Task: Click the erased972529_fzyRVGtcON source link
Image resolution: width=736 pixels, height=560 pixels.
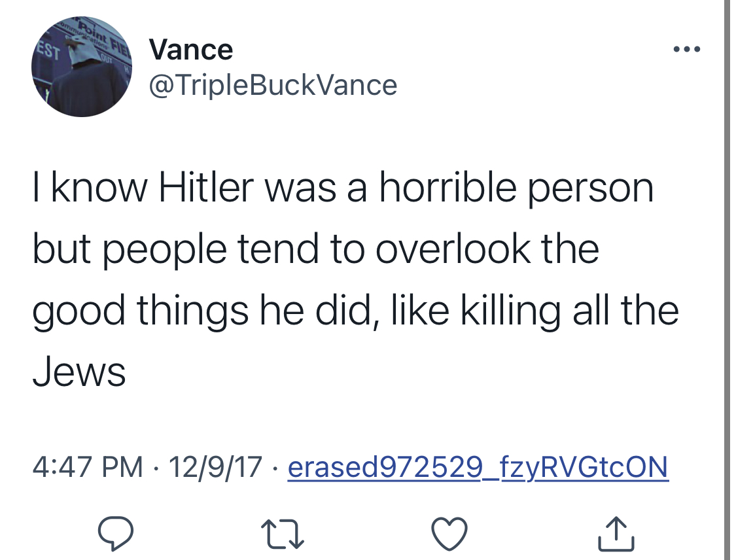Action: (x=478, y=467)
